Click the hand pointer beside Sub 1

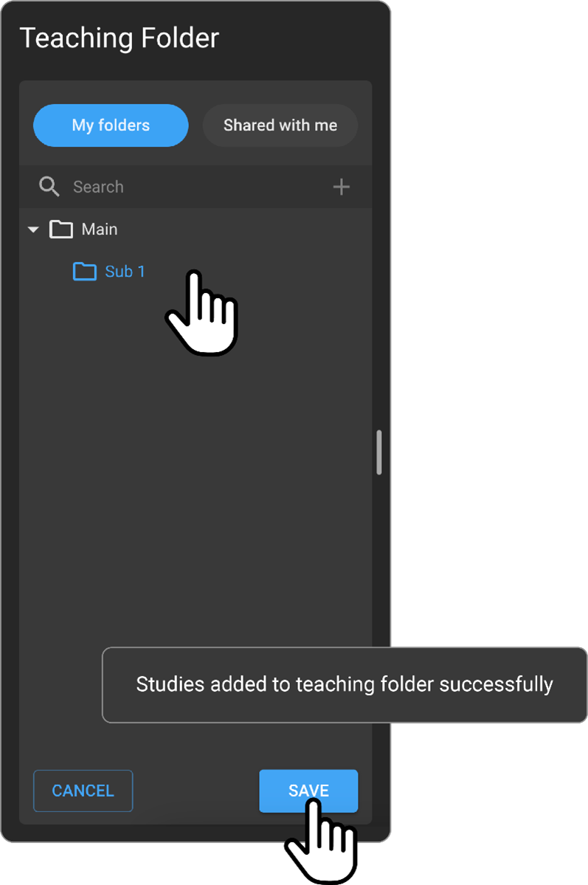pos(203,312)
